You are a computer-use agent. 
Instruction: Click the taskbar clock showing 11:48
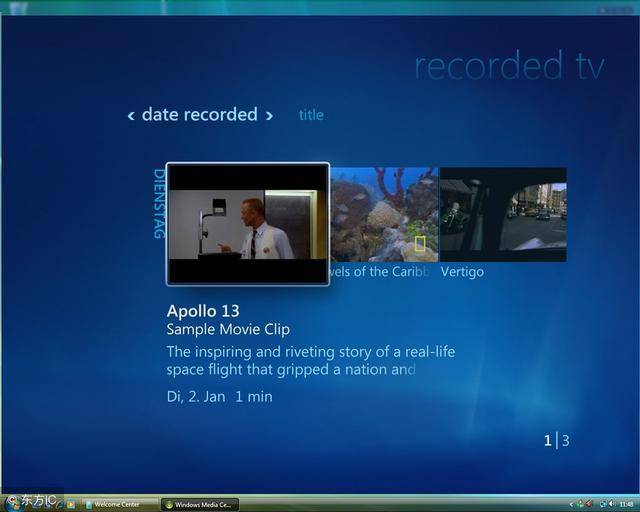coord(627,504)
